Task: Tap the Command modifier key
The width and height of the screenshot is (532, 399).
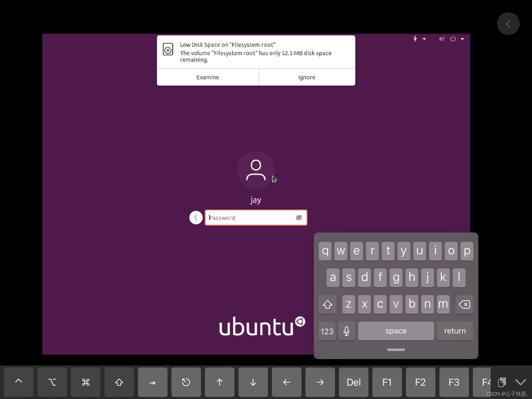Action: (x=86, y=382)
